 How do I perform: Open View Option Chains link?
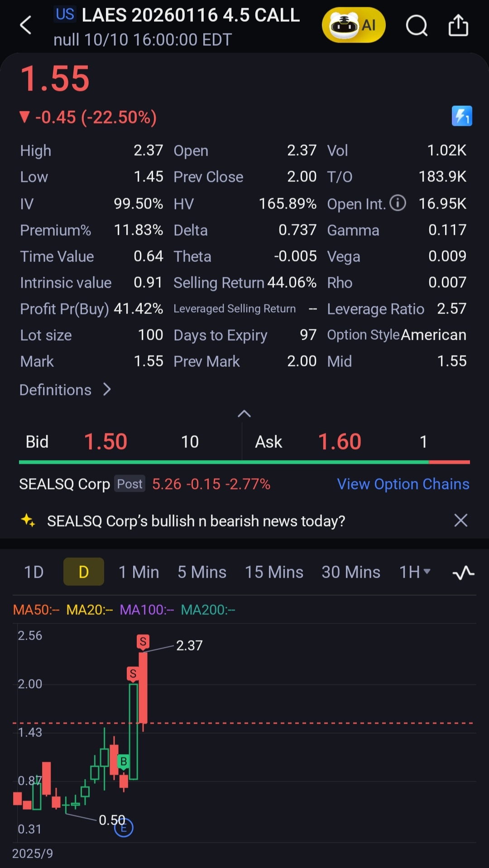point(403,484)
